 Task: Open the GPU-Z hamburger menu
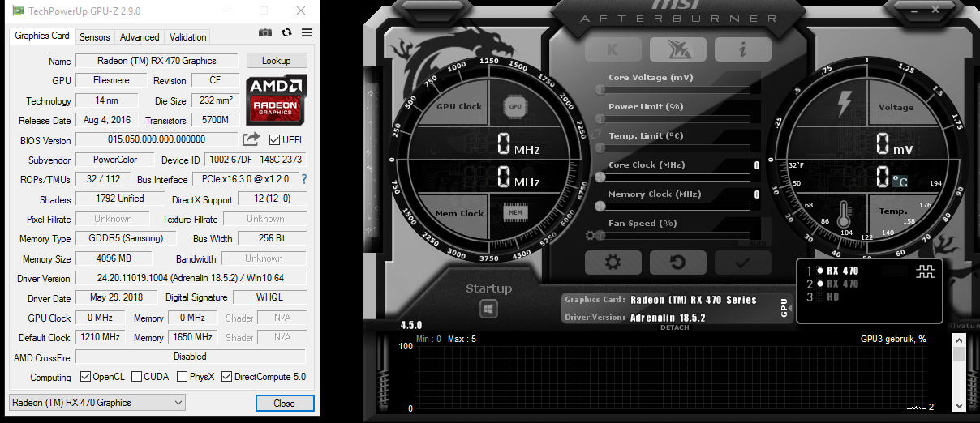pyautogui.click(x=307, y=32)
